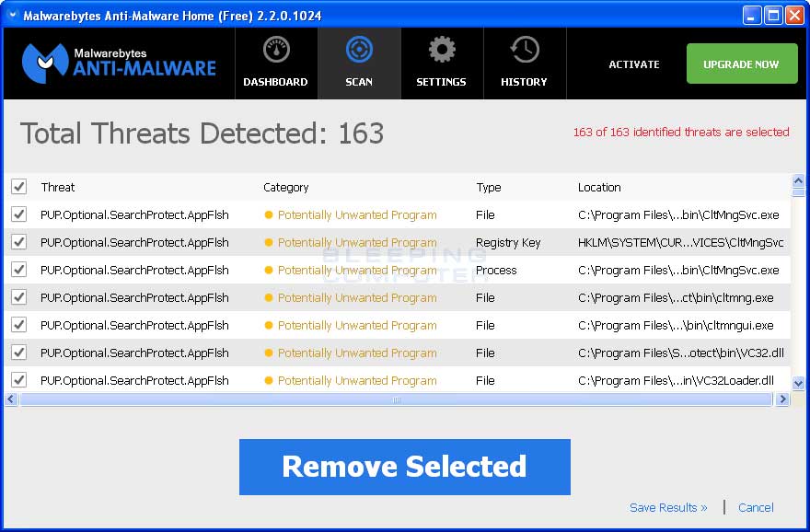
Task: Click the down arrow on the vertical scrollbar
Action: point(797,383)
